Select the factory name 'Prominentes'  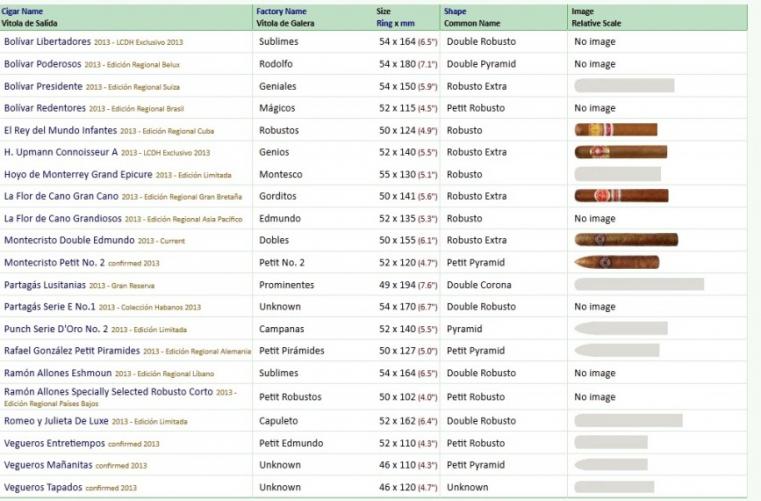coord(286,285)
